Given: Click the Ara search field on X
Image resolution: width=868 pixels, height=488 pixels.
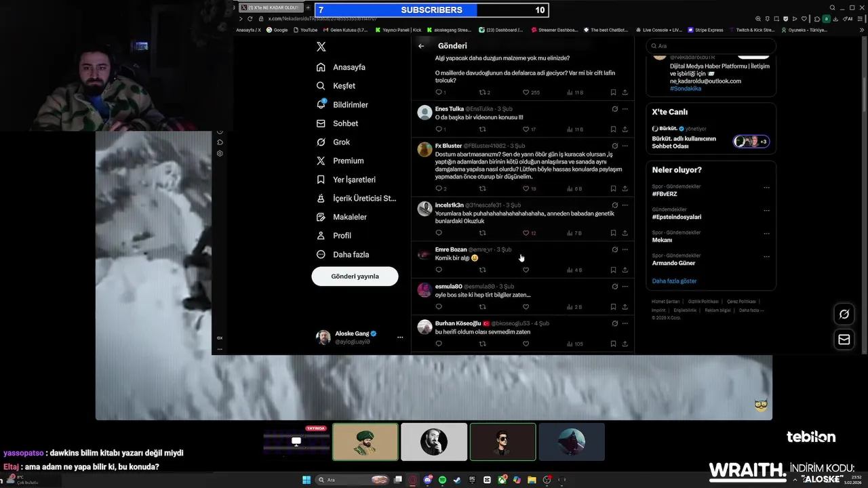Looking at the screenshot, I should click(711, 46).
